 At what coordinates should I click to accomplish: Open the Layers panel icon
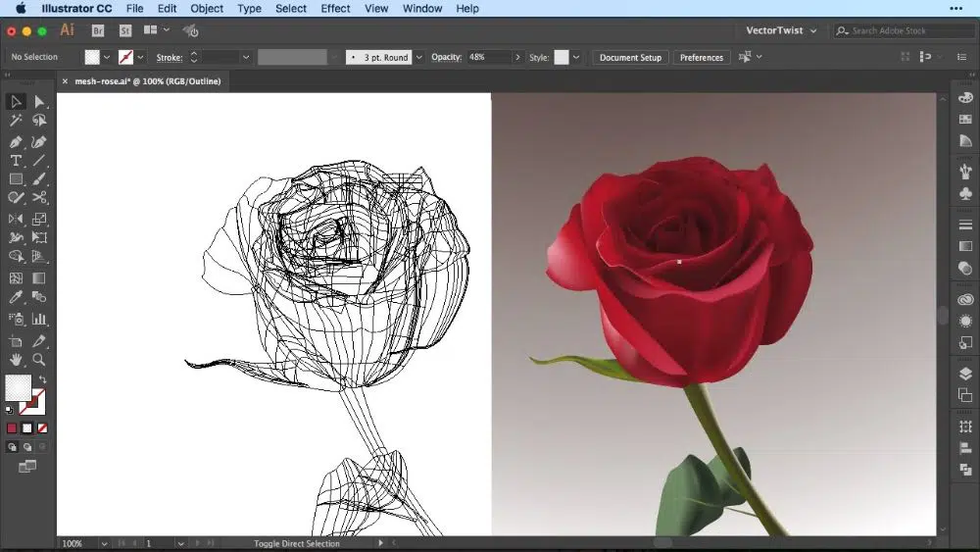(965, 374)
